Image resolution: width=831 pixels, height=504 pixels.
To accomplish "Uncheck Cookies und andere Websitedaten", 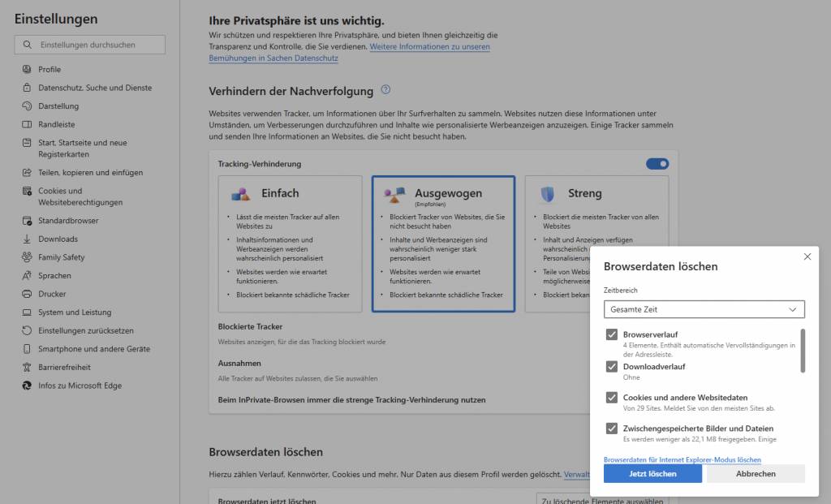I will pos(611,397).
